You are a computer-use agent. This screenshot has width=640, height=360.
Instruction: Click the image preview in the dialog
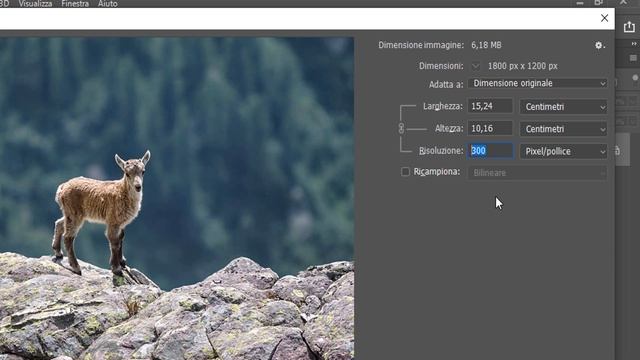(x=177, y=198)
